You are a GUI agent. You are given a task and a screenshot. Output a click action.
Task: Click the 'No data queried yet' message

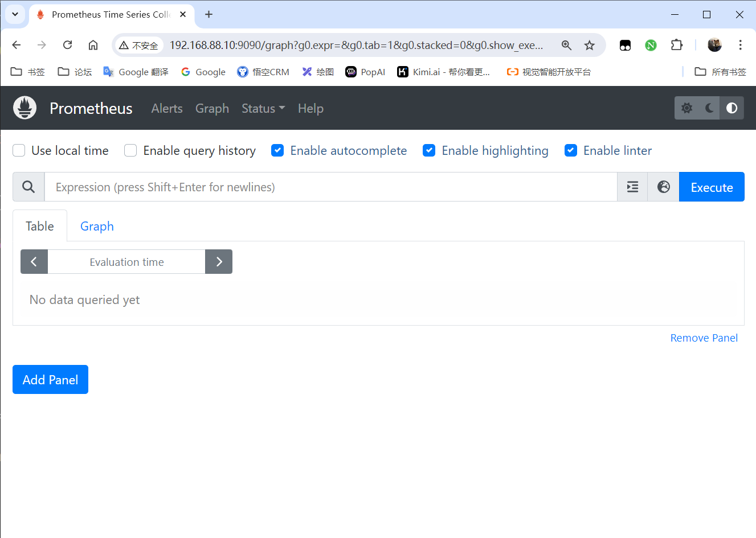click(x=84, y=300)
